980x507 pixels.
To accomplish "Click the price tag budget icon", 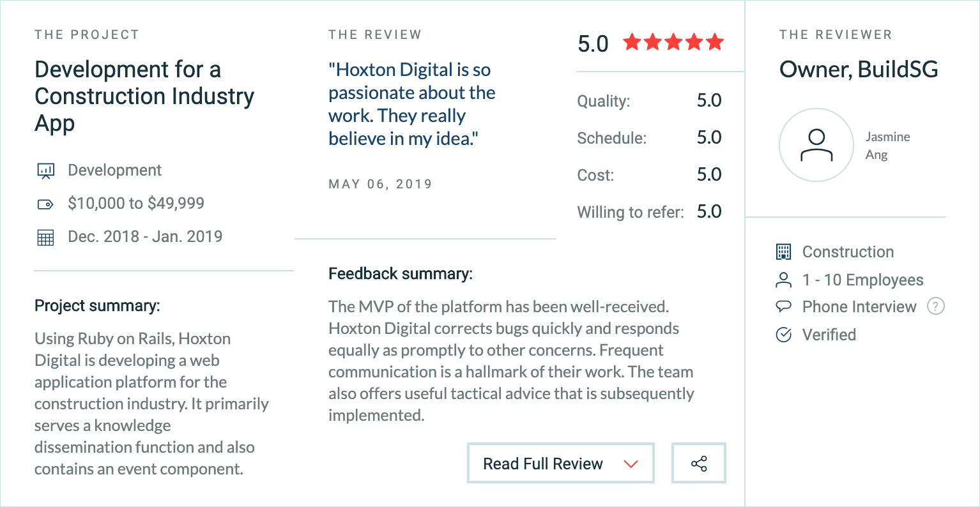I will (x=45, y=204).
